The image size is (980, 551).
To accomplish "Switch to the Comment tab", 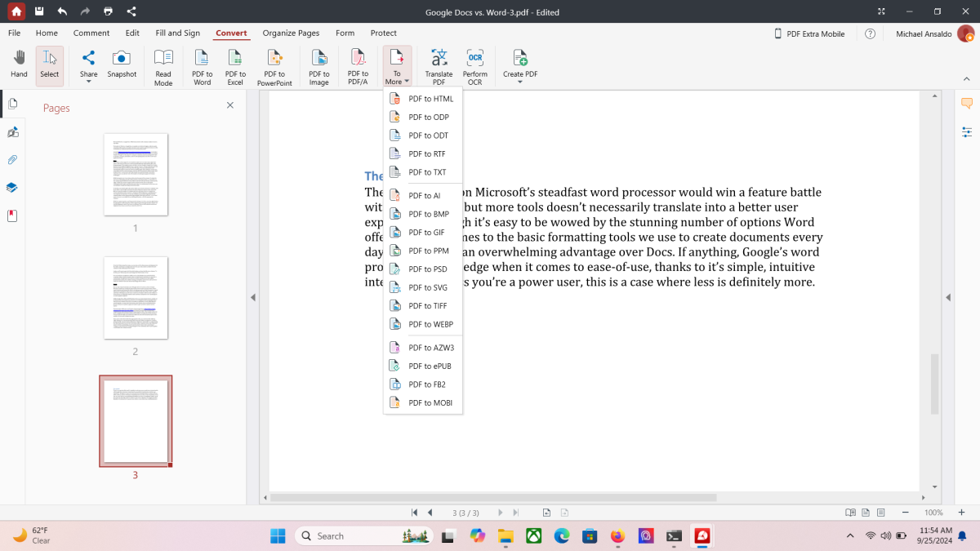I will 91,33.
